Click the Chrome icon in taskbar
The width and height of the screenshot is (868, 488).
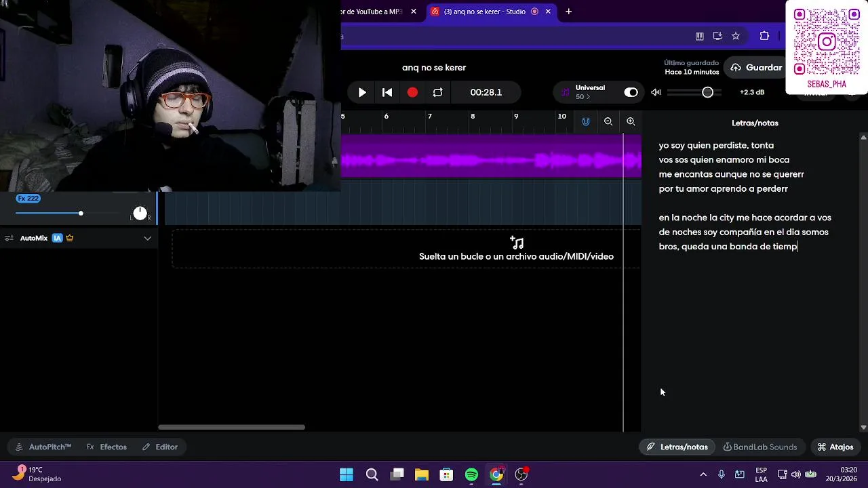496,474
